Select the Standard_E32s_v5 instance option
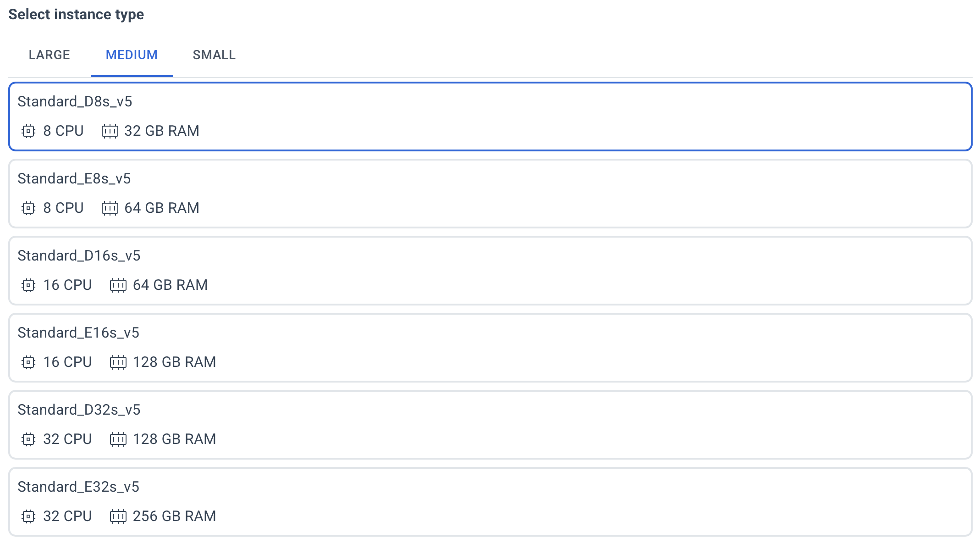980x544 pixels. [x=490, y=502]
